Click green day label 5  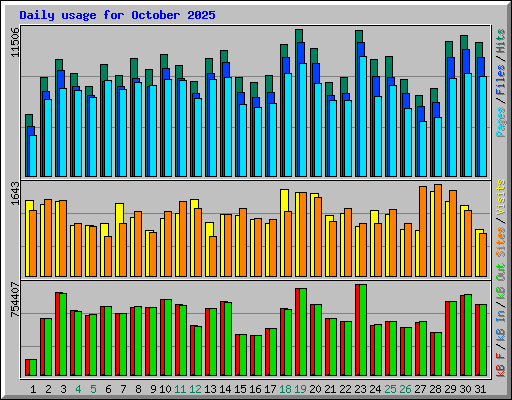click(93, 389)
